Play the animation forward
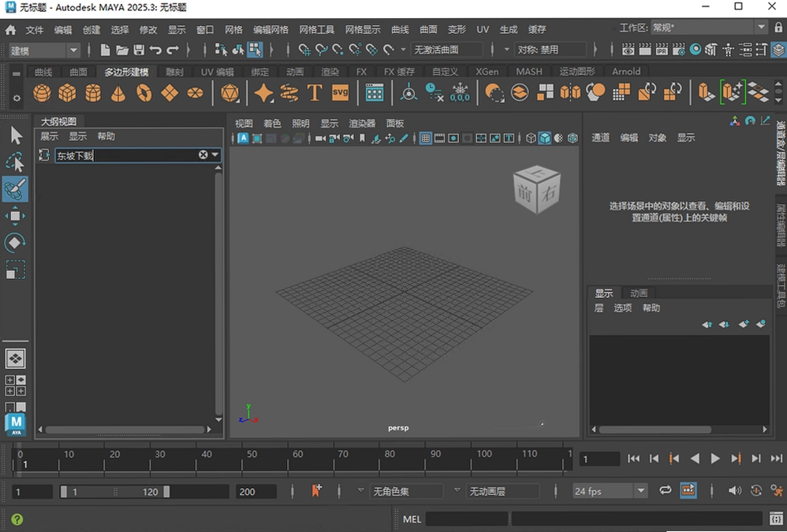The height and width of the screenshot is (532, 787). 715,458
